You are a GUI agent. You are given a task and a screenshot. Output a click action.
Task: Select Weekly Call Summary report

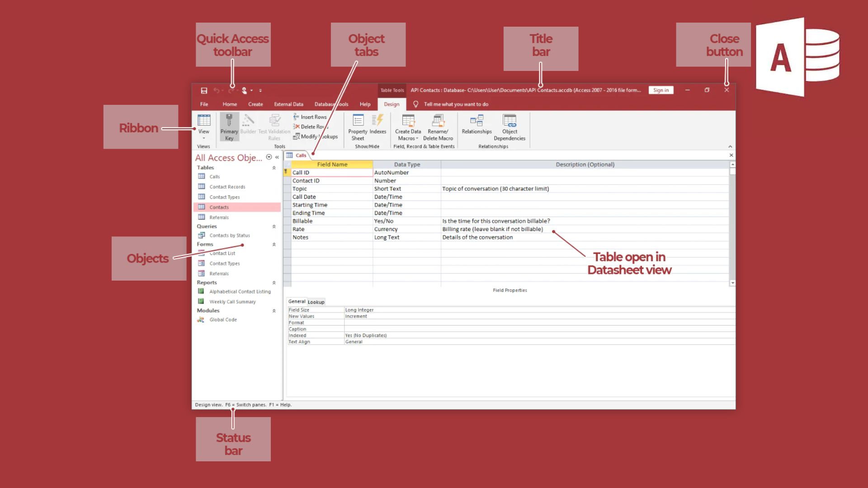[x=232, y=302]
